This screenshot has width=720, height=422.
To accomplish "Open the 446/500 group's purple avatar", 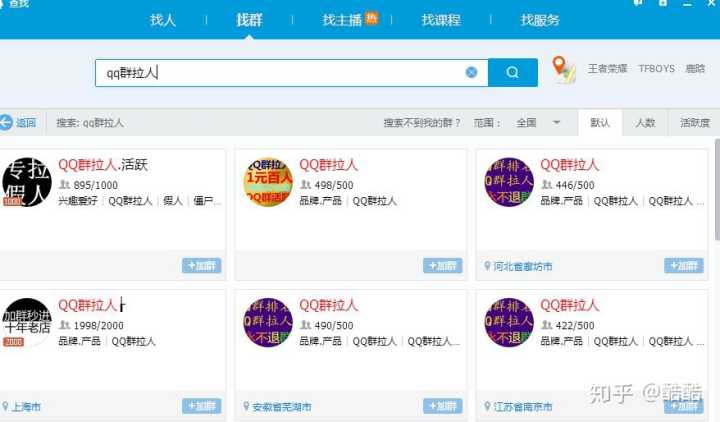I will coord(509,182).
